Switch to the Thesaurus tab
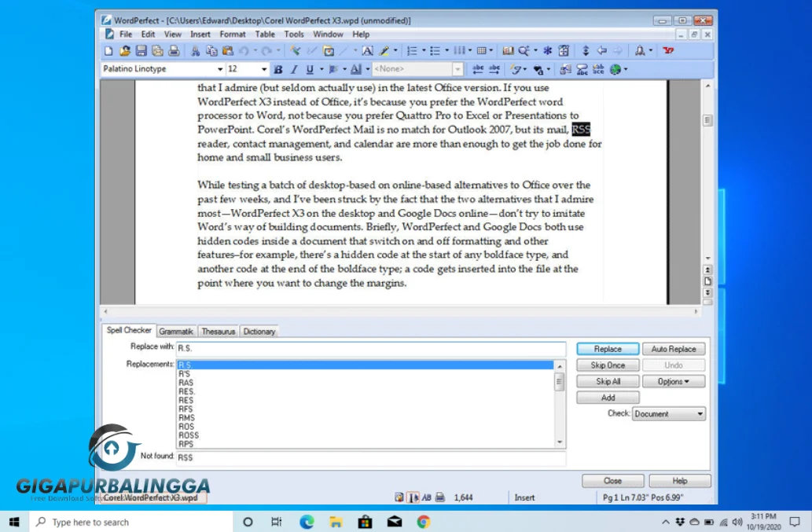 (218, 331)
